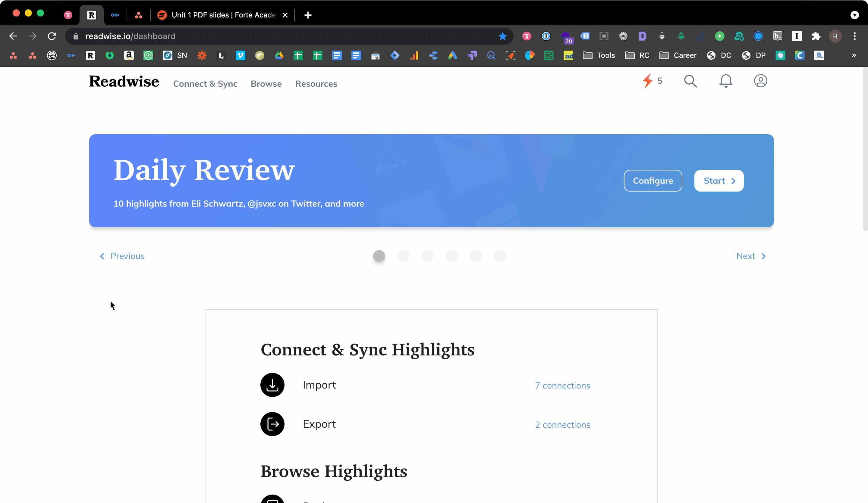
Task: Open the tab search dropdown arrow
Action: click(x=854, y=15)
